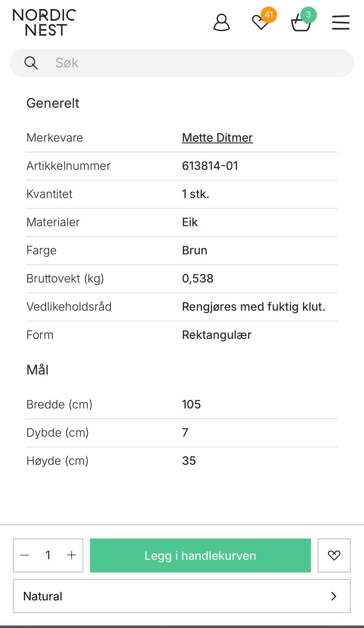Click the magnifying glass search icon

tap(31, 63)
